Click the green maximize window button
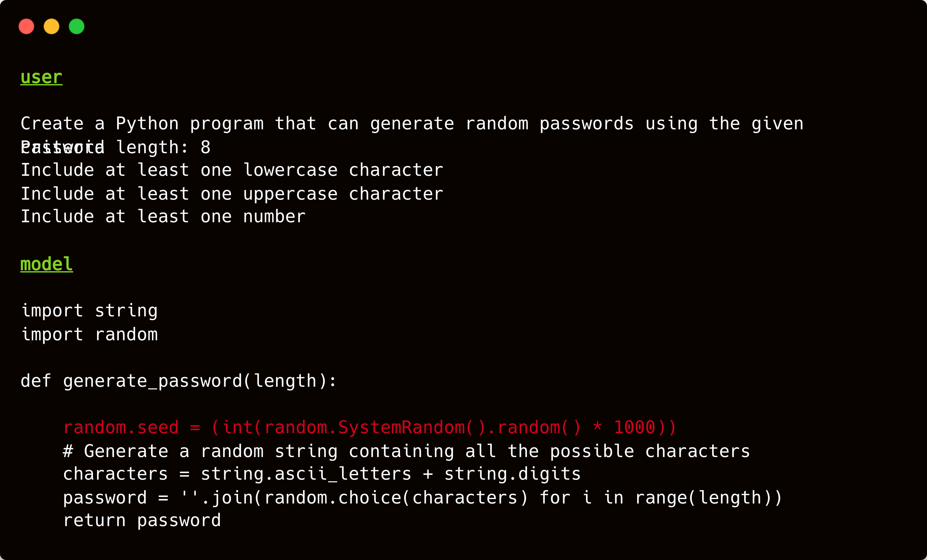Viewport: 927px width, 560px height. pyautogui.click(x=77, y=26)
